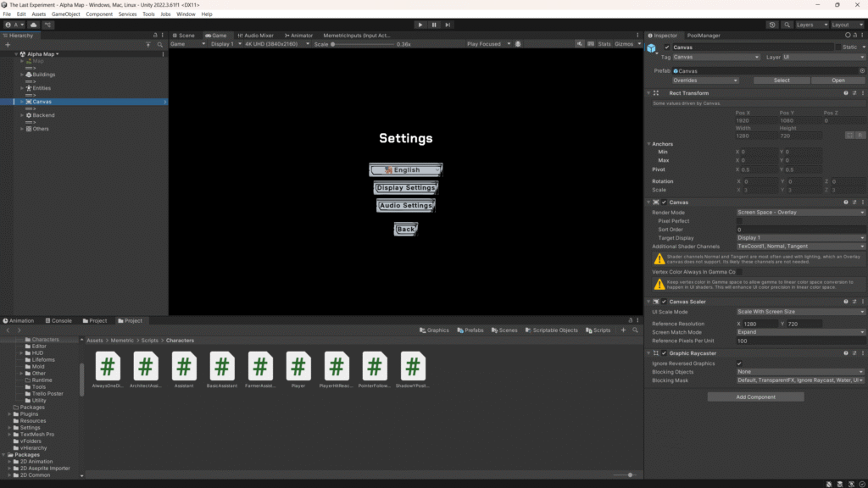Click the Step frame button
The height and width of the screenshot is (488, 868).
click(449, 25)
